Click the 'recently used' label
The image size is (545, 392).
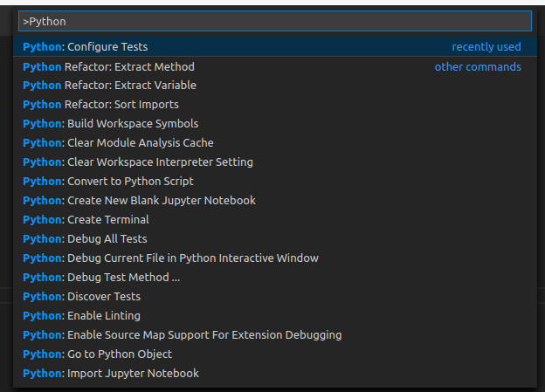pos(486,47)
